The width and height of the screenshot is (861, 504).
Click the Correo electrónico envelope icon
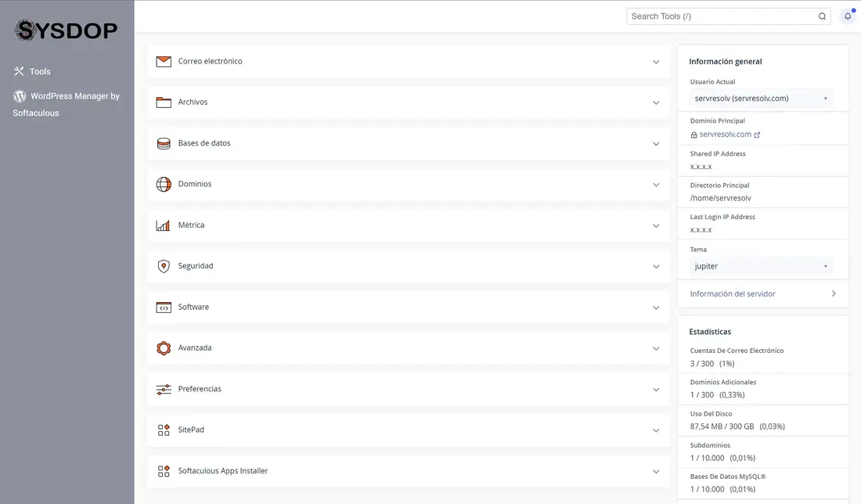164,62
